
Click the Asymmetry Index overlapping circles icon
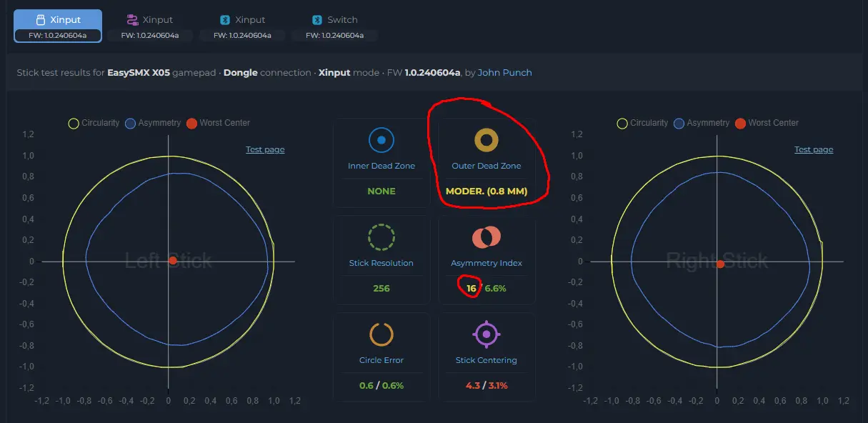coord(487,237)
